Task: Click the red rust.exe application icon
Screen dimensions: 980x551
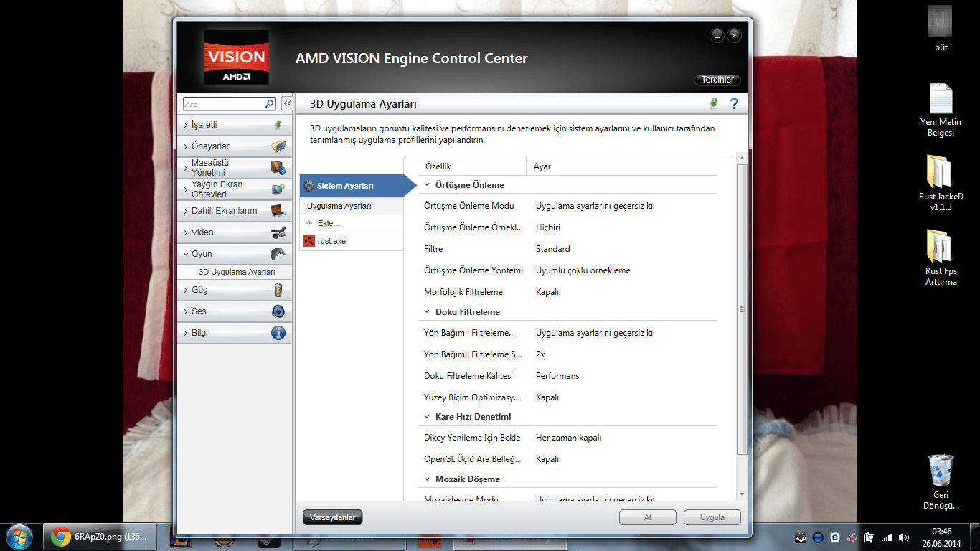Action: coord(309,241)
